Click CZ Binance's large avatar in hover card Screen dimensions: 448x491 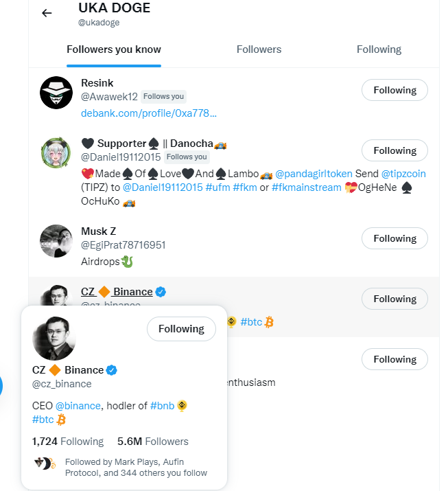pyautogui.click(x=54, y=339)
